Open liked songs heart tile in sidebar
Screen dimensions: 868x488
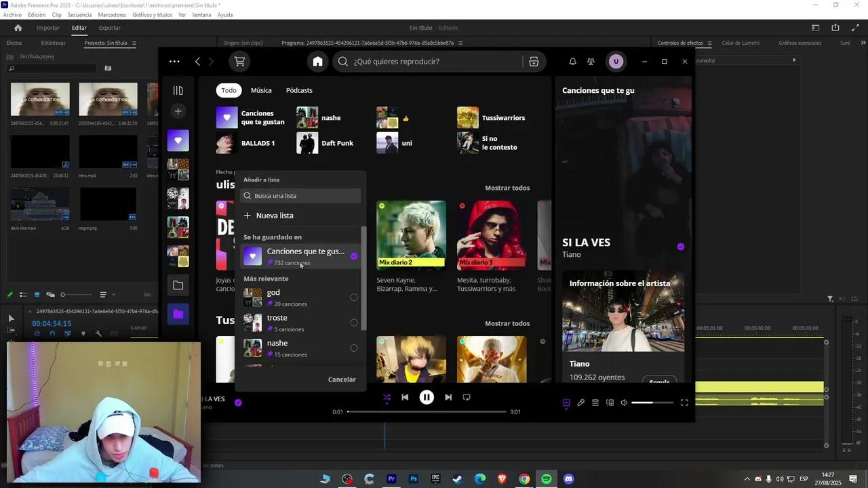[x=178, y=140]
